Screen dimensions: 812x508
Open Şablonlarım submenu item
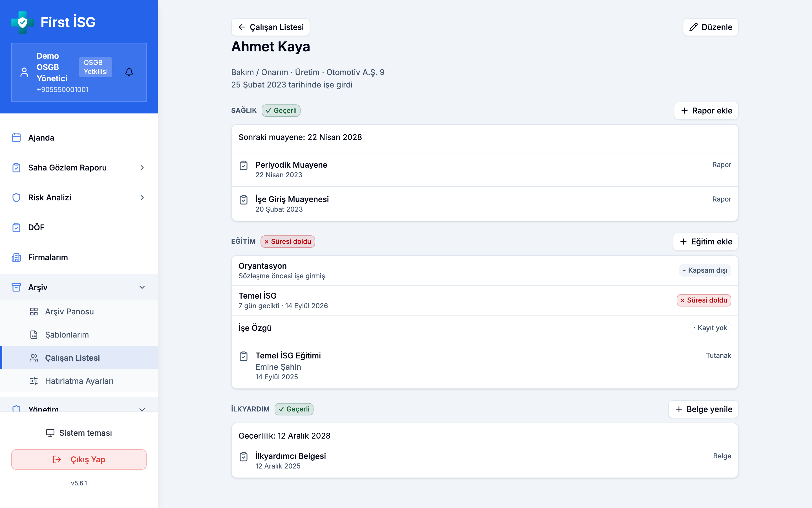click(79, 335)
